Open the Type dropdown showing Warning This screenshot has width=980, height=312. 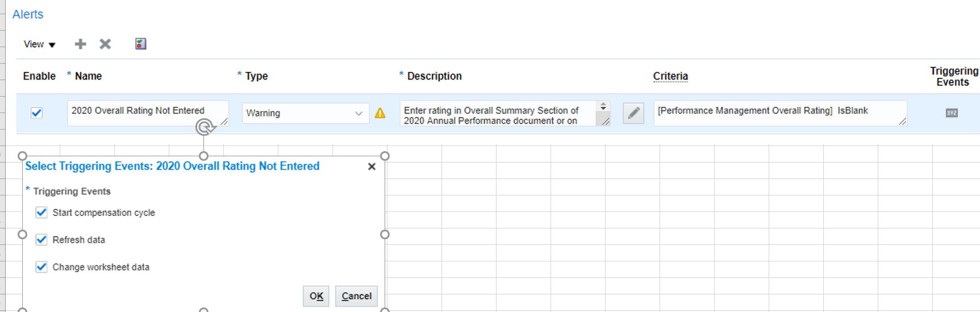pyautogui.click(x=305, y=113)
